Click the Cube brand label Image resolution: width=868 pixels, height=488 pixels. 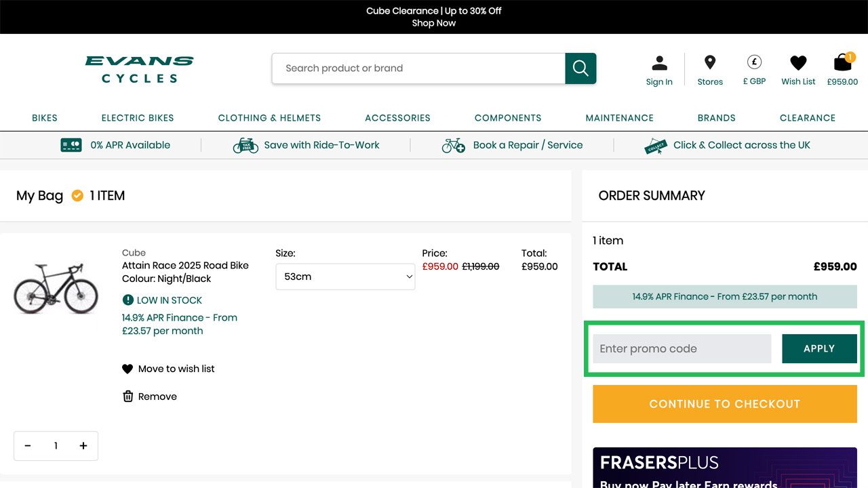click(134, 253)
